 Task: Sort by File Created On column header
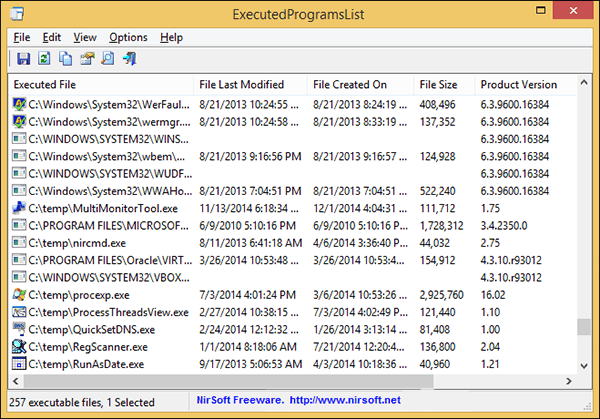[x=360, y=85]
